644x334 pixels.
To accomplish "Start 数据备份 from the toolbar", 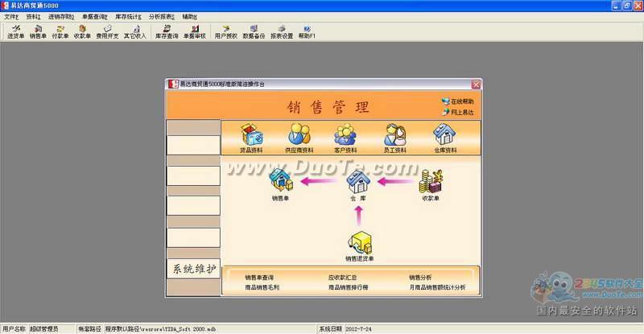I will click(254, 31).
